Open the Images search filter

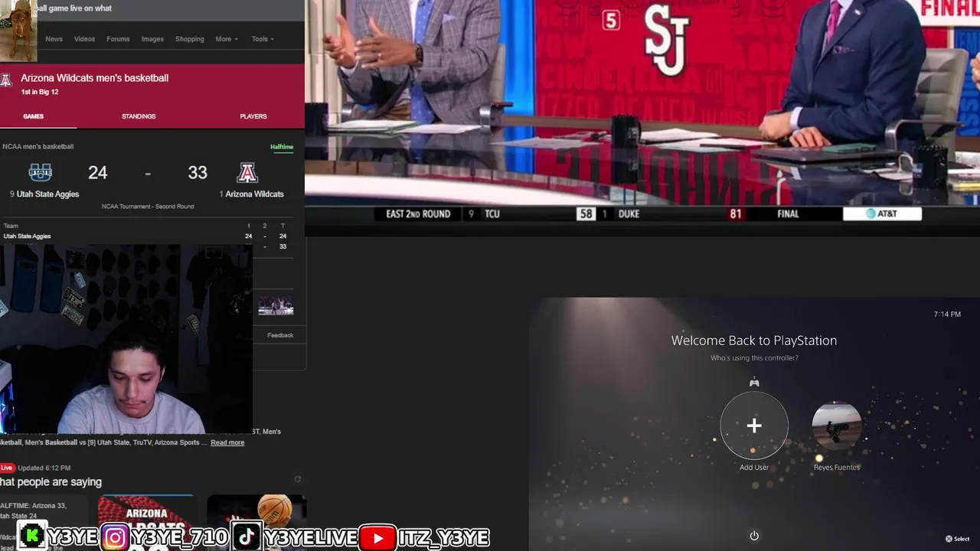click(x=152, y=39)
